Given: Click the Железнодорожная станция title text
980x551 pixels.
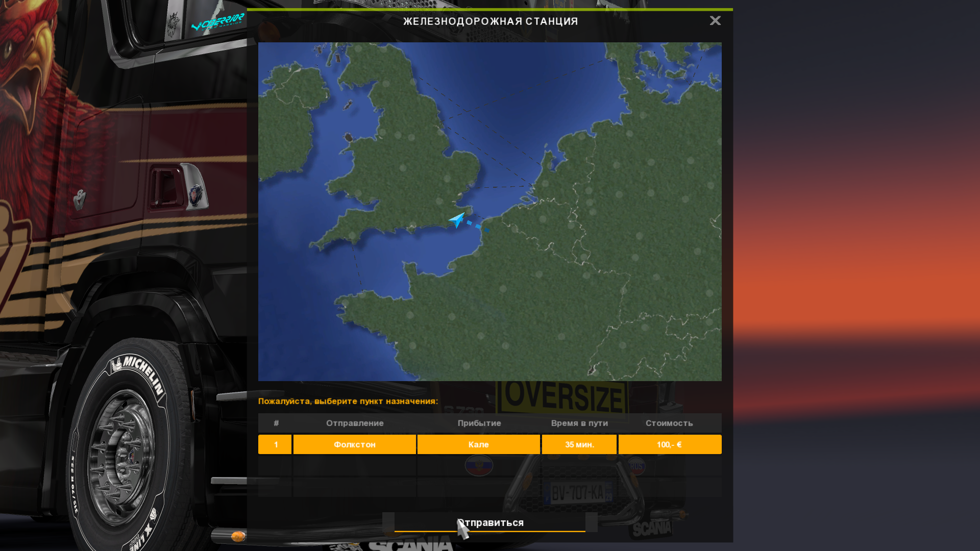Looking at the screenshot, I should [x=491, y=21].
